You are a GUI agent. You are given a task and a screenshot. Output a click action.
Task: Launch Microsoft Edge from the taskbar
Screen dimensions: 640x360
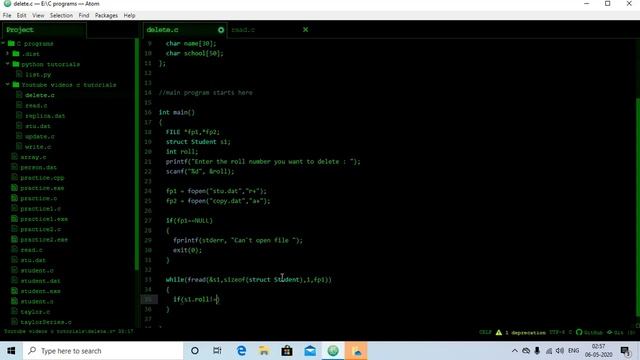pyautogui.click(x=241, y=351)
